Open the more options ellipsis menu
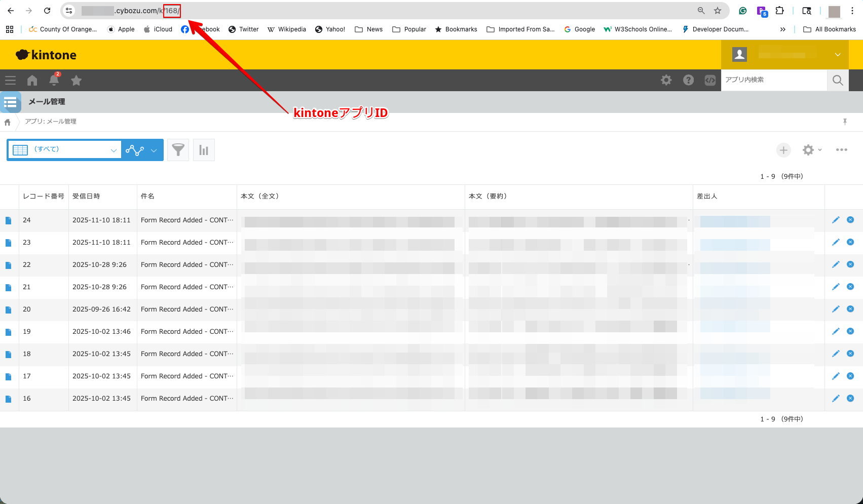This screenshot has height=504, width=863. click(x=842, y=150)
